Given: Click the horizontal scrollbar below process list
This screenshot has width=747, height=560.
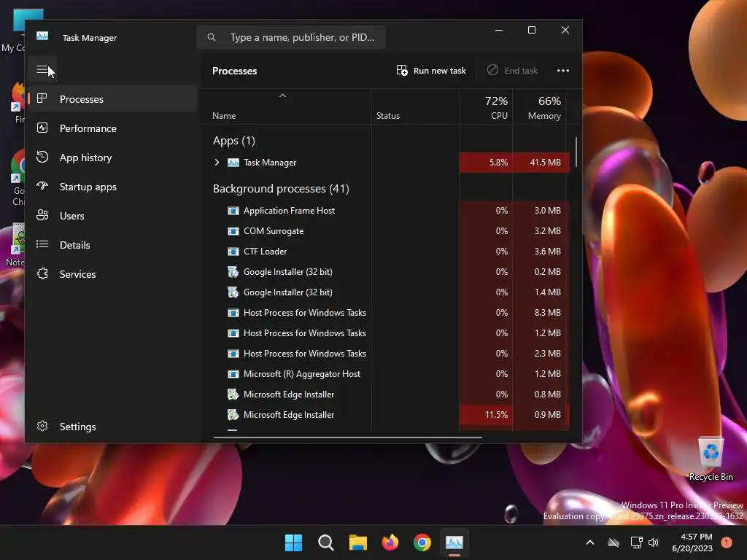Looking at the screenshot, I should click(x=348, y=437).
